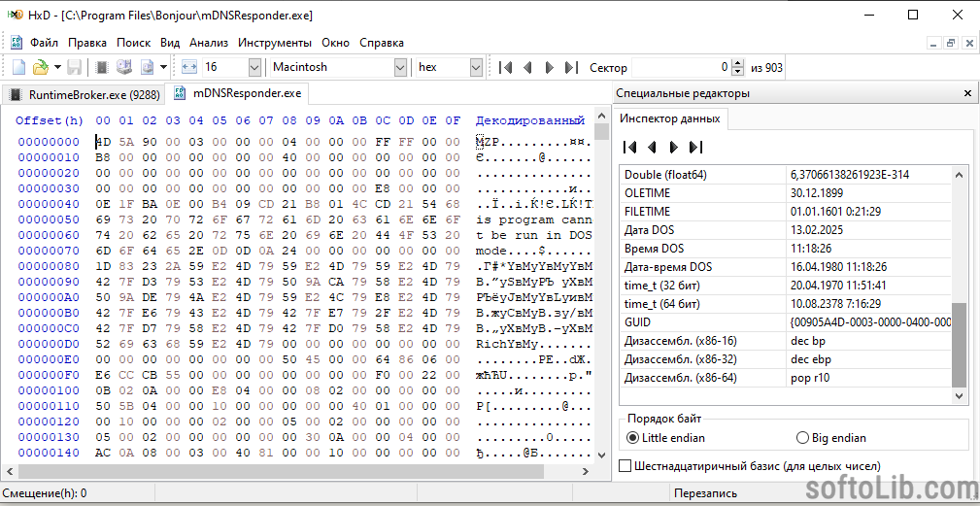
Task: Go to last in Data Inspector navigation
Action: point(695,148)
